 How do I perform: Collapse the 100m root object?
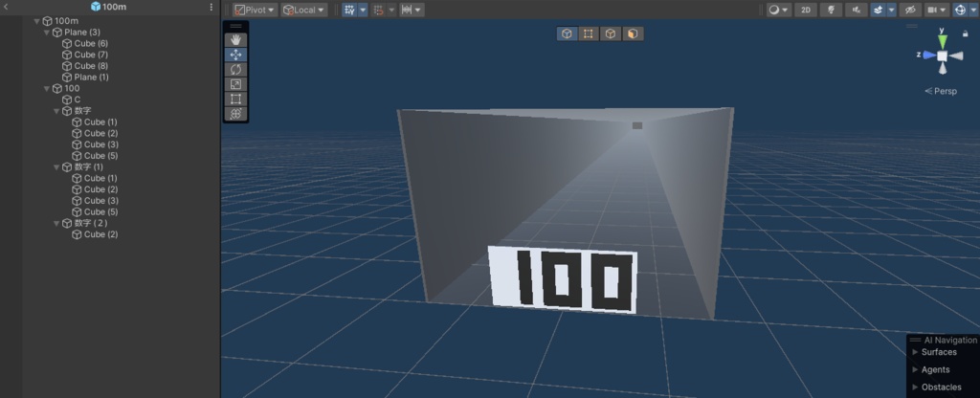(37, 21)
